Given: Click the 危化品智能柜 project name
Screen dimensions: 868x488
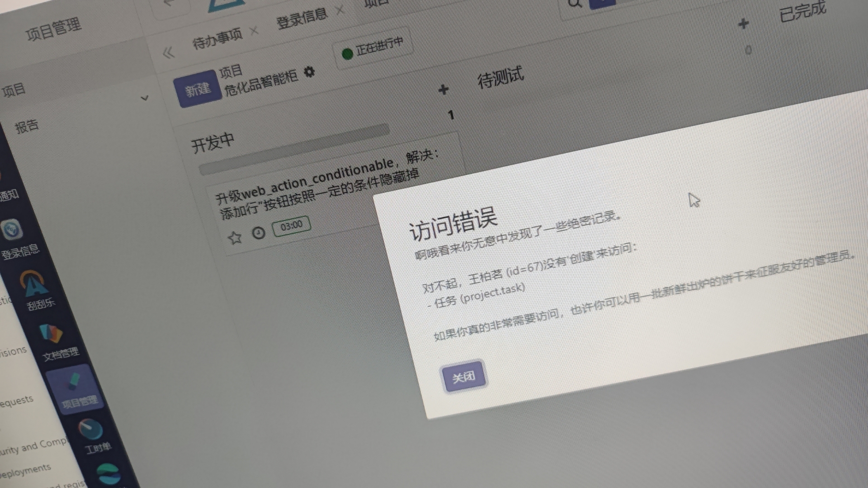Looking at the screenshot, I should pos(261,84).
